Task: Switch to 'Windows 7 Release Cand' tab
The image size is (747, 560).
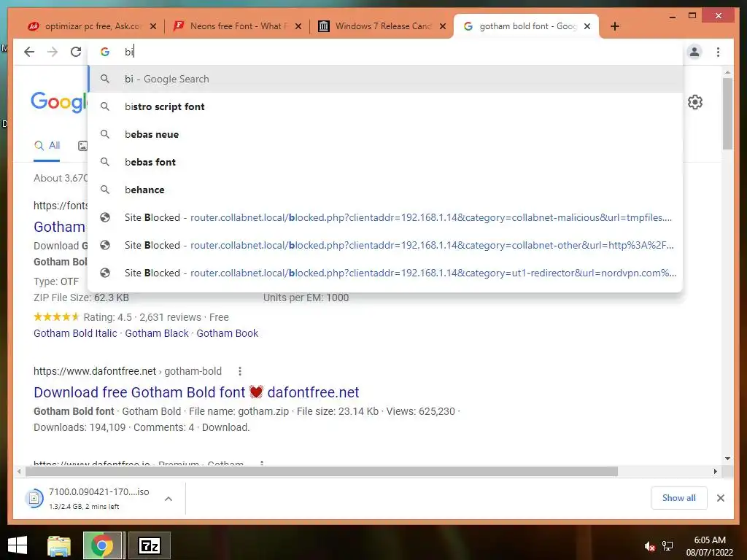Action: point(382,26)
